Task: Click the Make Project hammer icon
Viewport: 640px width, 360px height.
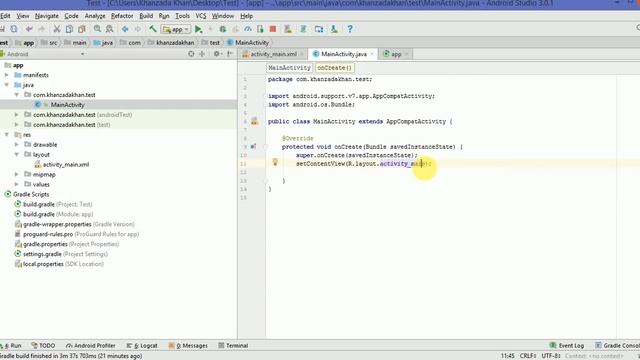Action: (153, 29)
